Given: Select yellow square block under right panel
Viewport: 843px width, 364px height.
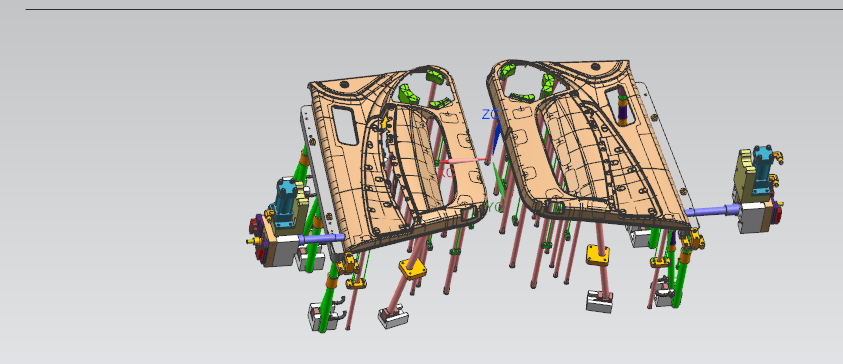Looking at the screenshot, I should 598,255.
